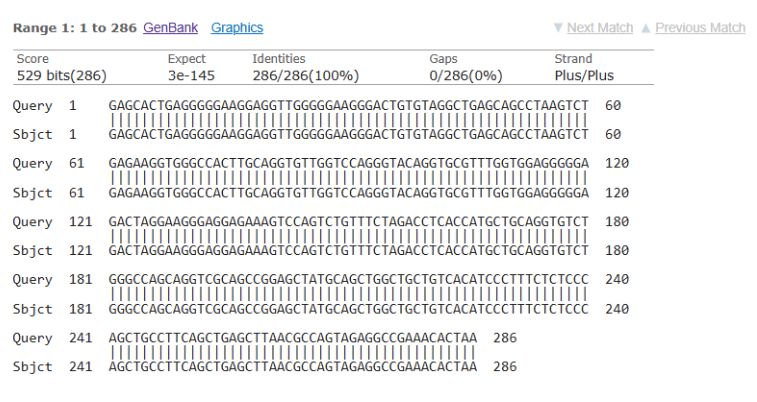The width and height of the screenshot is (757, 402).
Task: Click the Identities column header
Action: pyautogui.click(x=279, y=59)
